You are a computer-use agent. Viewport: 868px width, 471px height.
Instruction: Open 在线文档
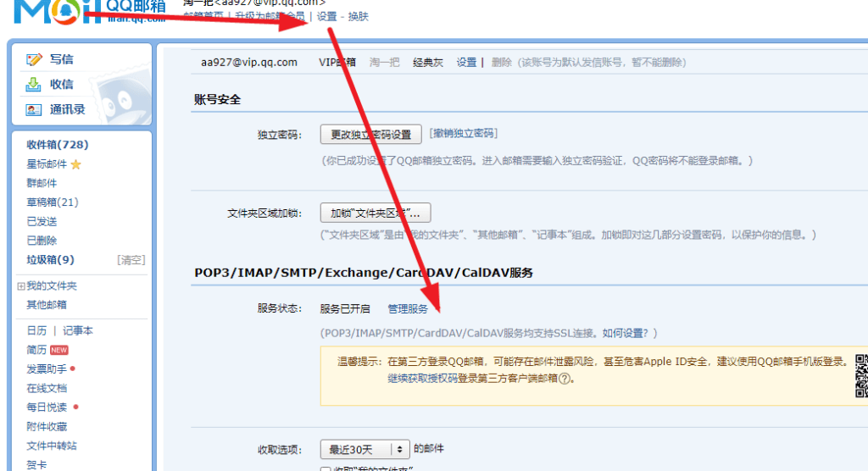(47, 388)
